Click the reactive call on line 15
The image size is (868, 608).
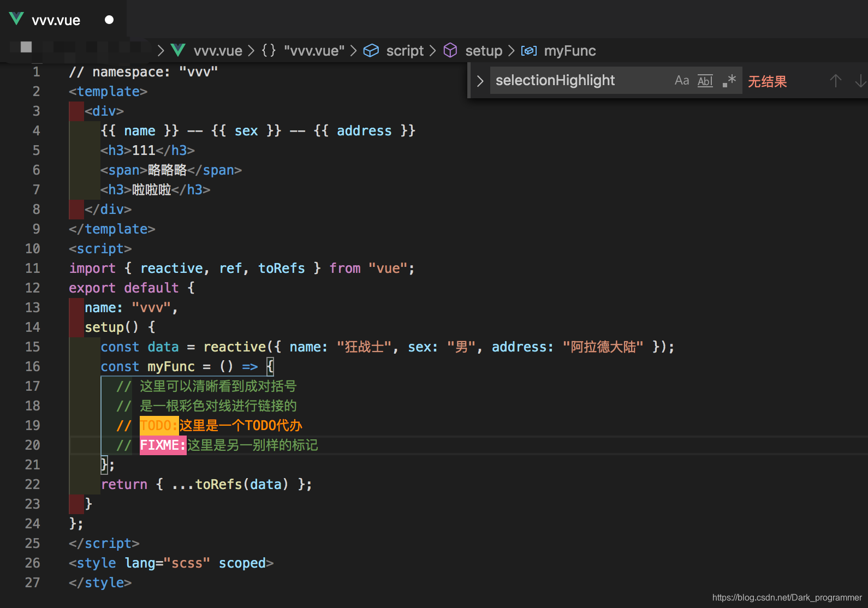(x=234, y=347)
